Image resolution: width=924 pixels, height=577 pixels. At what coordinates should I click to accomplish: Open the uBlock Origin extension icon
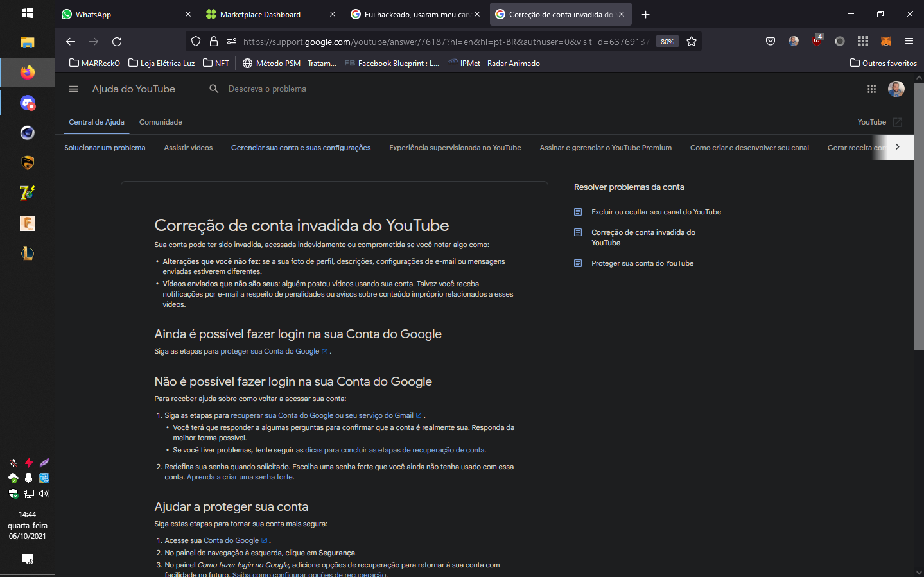(x=817, y=40)
